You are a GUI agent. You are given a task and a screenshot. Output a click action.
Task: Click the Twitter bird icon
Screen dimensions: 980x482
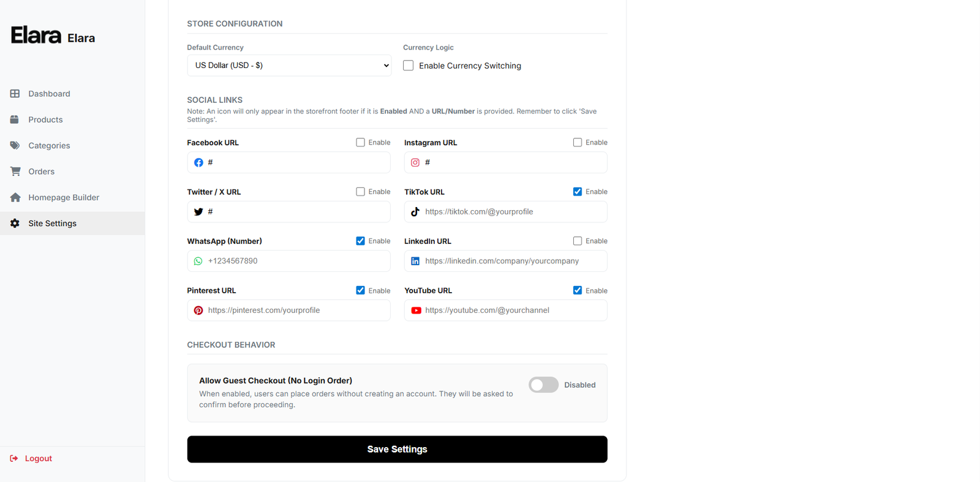(x=198, y=212)
